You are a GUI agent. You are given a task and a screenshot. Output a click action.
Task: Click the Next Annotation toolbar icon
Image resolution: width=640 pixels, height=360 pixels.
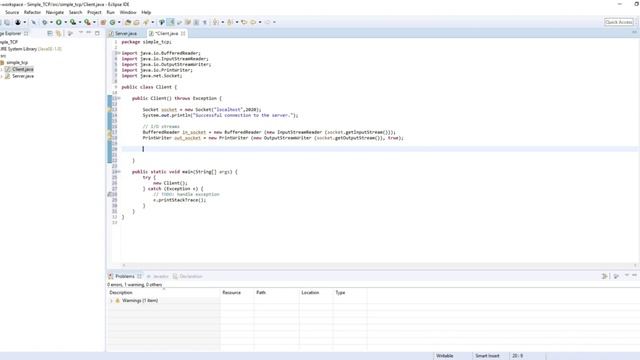[216, 22]
